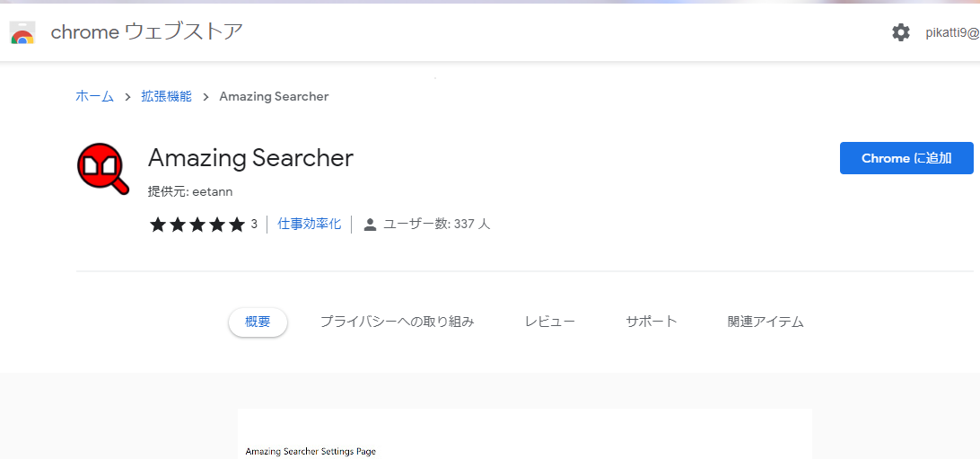Click the 'Amazing Searcher' breadcrumb text
980x459 pixels.
(274, 96)
